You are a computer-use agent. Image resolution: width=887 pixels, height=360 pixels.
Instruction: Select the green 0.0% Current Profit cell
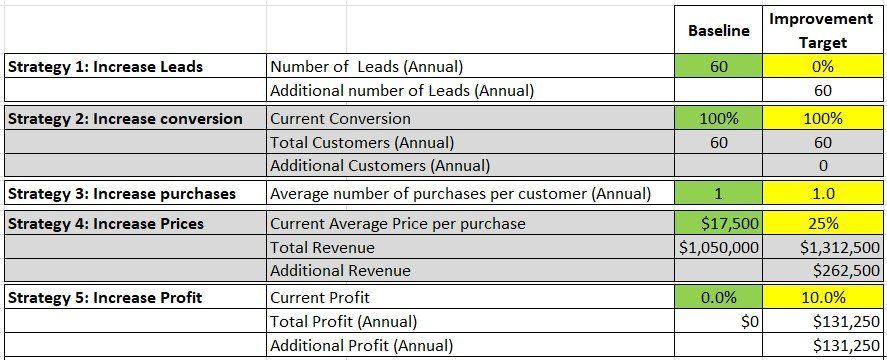718,297
